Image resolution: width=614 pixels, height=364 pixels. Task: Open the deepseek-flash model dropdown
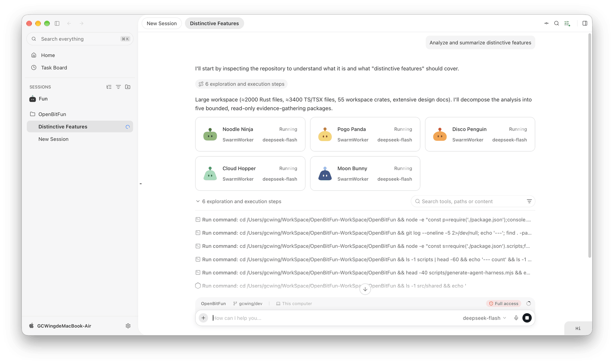coord(484,318)
